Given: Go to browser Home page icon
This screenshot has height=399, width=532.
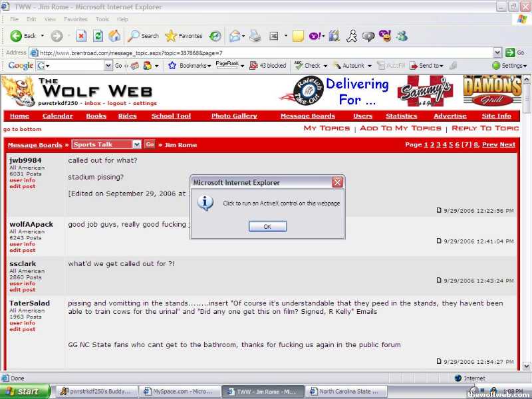Looking at the screenshot, I should click(114, 36).
